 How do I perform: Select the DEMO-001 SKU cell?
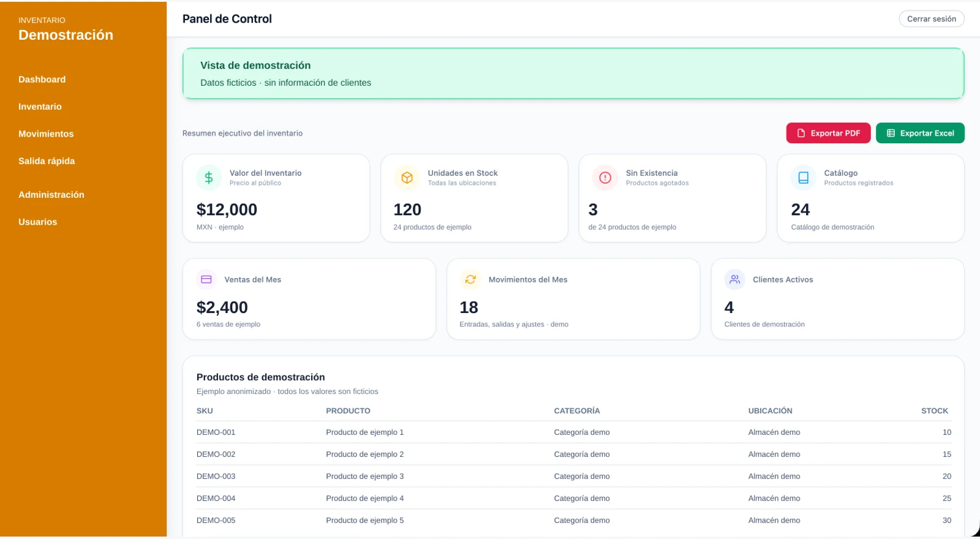216,432
